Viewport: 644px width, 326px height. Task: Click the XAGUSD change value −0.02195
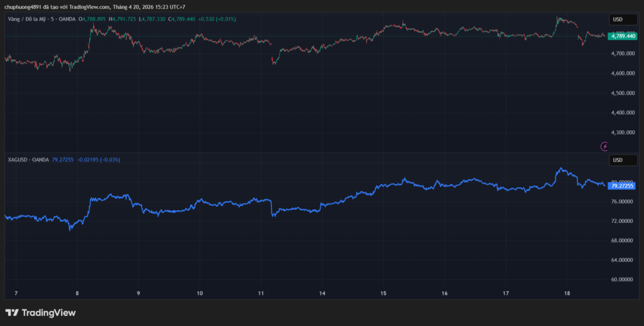pos(89,160)
